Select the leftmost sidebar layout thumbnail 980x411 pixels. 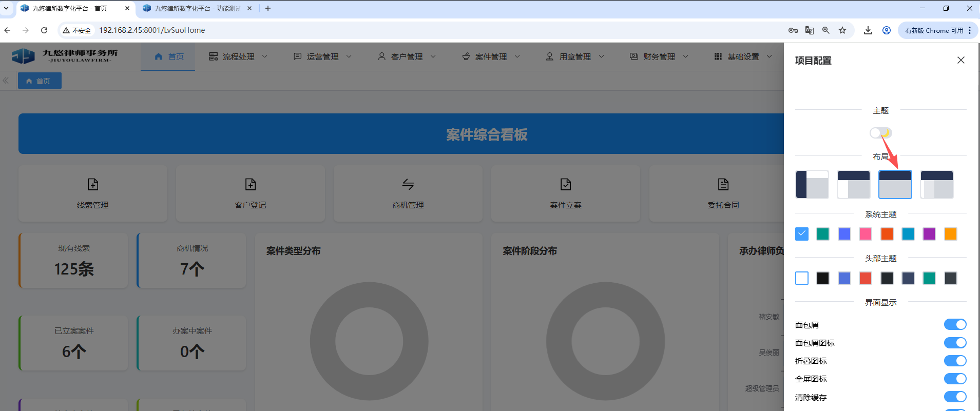tap(812, 185)
